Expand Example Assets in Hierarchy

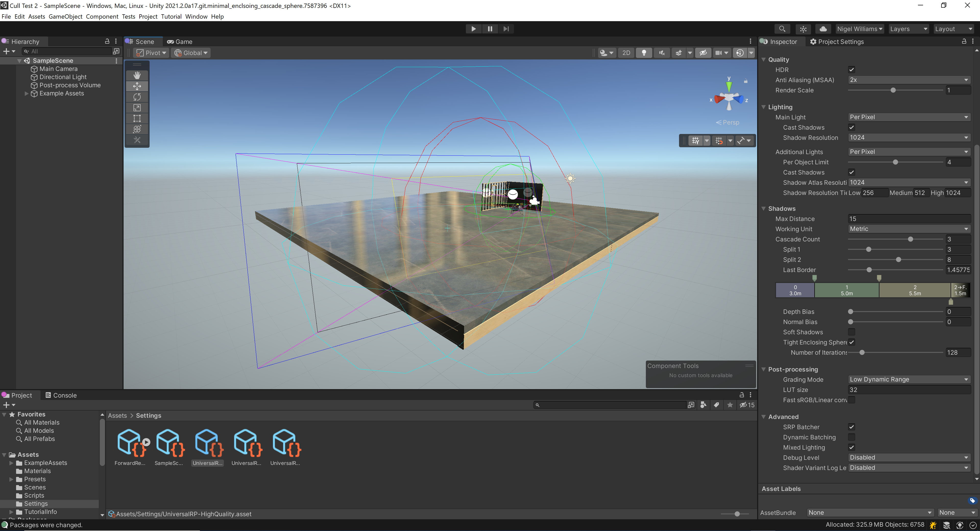click(26, 94)
